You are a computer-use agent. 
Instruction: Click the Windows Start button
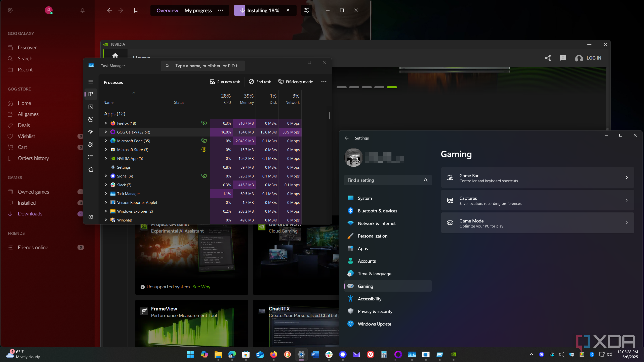[x=190, y=354]
